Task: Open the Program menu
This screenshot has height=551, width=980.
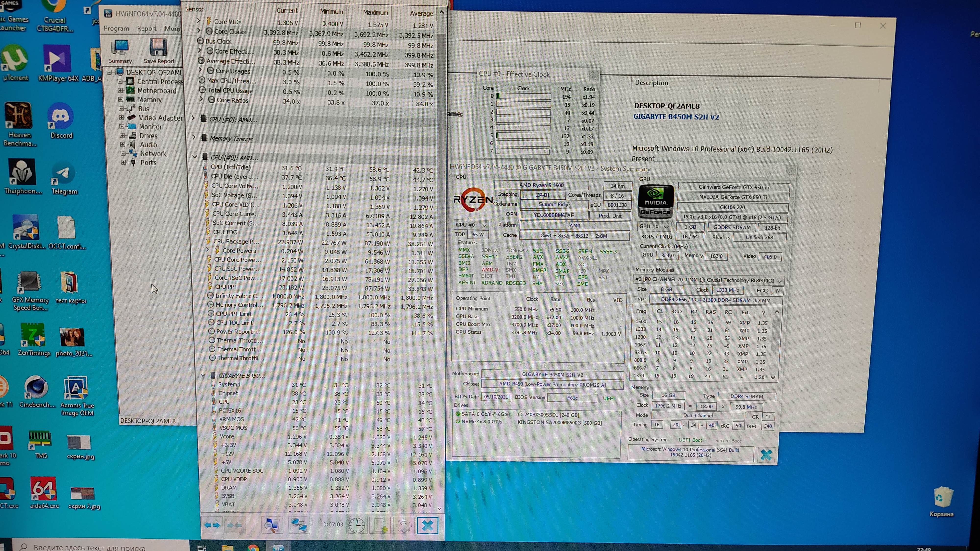Action: tap(116, 28)
